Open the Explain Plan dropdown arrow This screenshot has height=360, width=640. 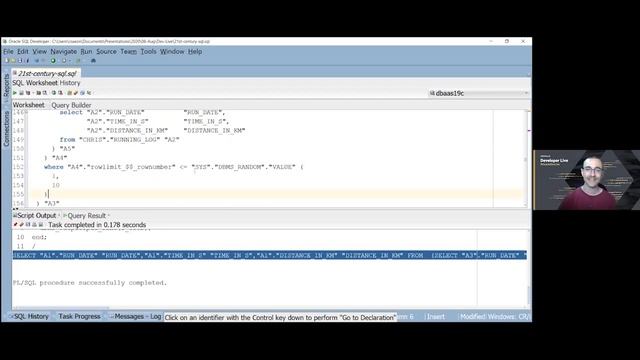click(33, 93)
